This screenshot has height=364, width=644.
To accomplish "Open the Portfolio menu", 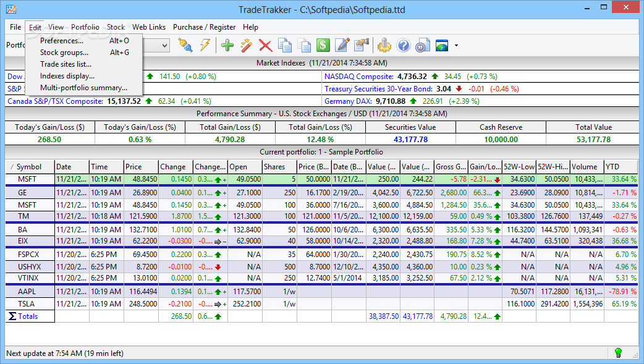I will pos(85,27).
